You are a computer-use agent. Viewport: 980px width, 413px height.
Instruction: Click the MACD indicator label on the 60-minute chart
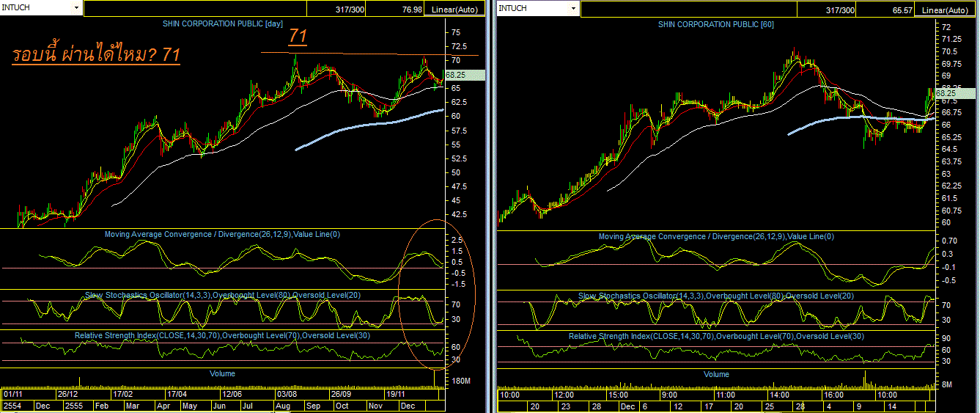pos(716,236)
